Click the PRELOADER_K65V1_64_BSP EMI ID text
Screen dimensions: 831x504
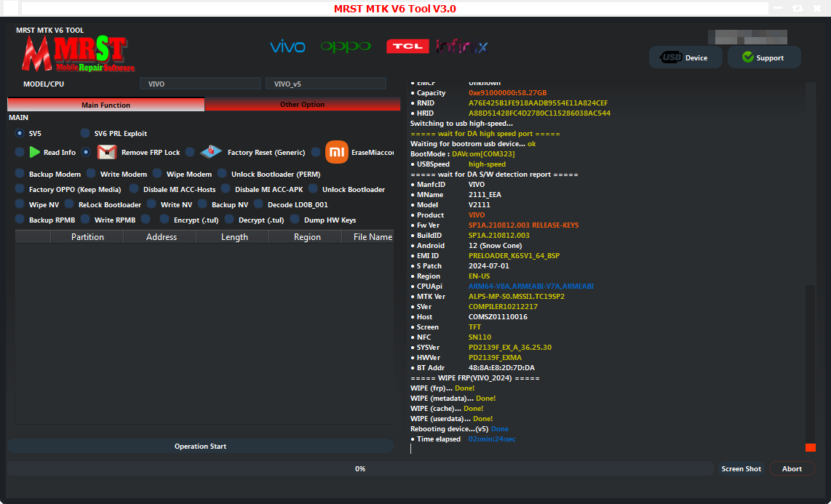point(514,256)
